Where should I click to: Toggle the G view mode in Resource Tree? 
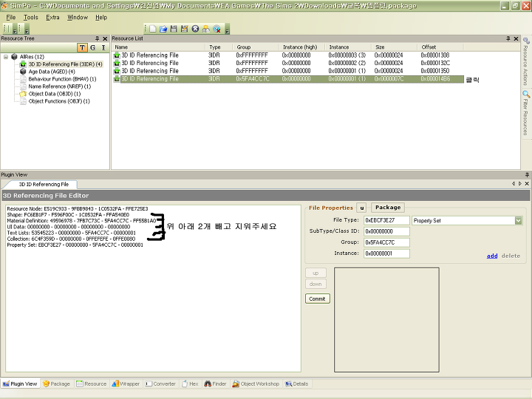92,48
